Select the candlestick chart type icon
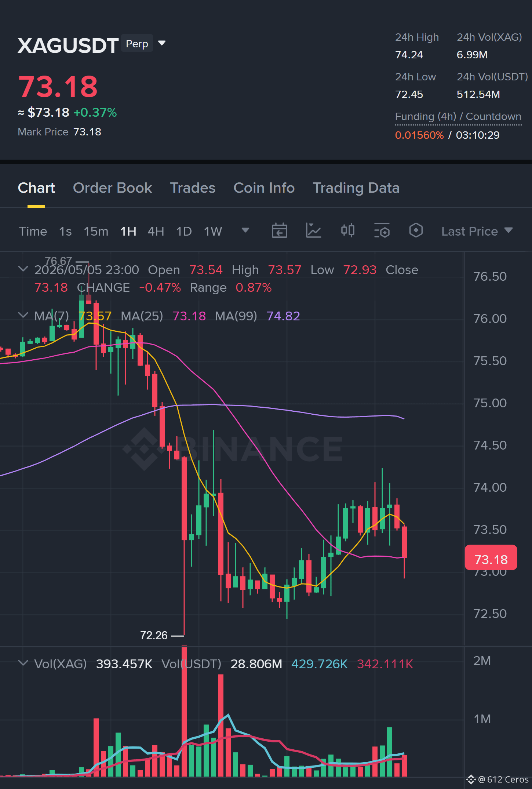 pyautogui.click(x=347, y=230)
